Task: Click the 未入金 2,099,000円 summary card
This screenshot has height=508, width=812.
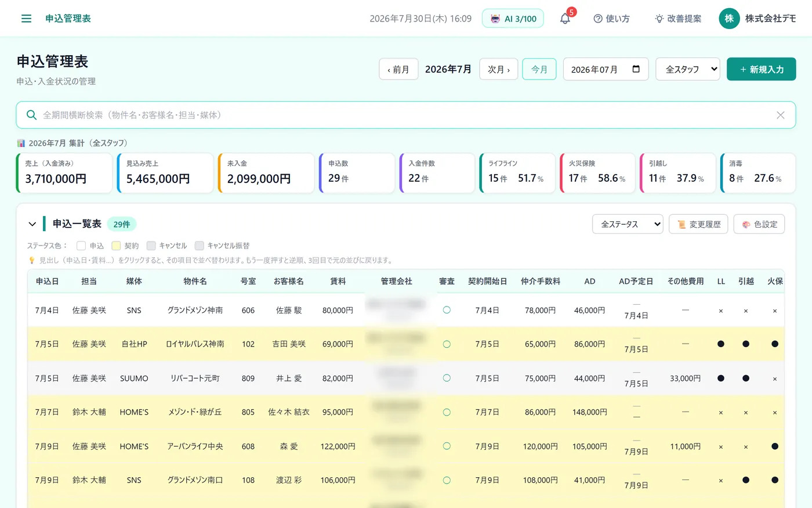Action: [266, 173]
